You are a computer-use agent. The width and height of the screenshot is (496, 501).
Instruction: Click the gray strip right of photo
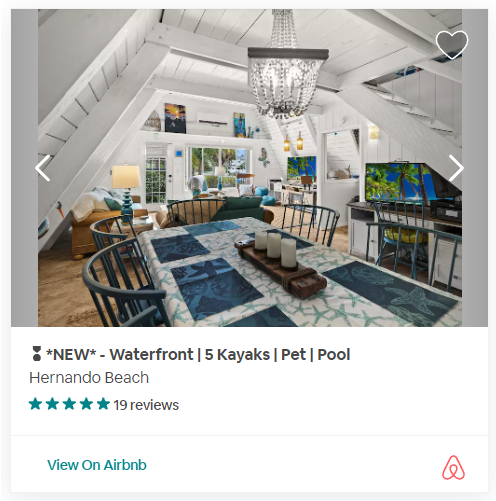(475, 168)
